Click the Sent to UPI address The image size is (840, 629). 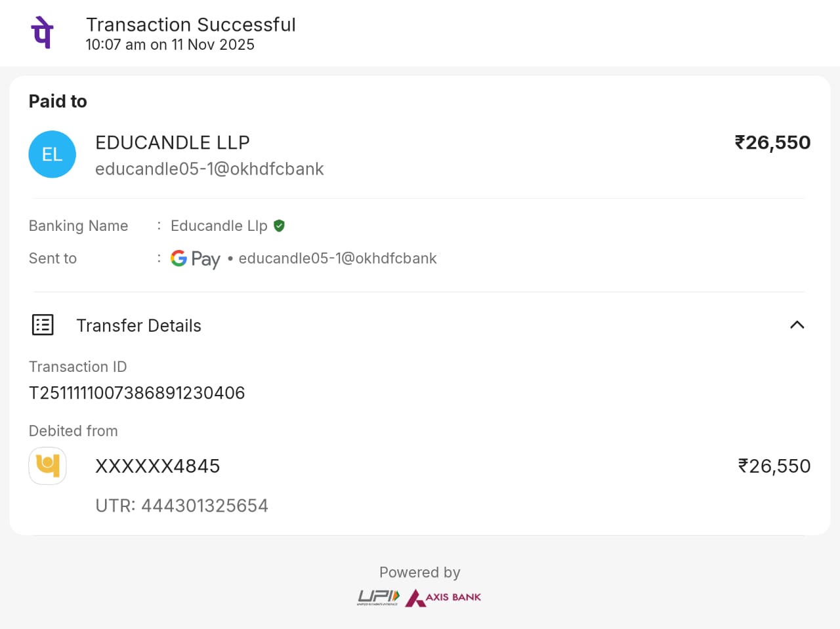[337, 258]
